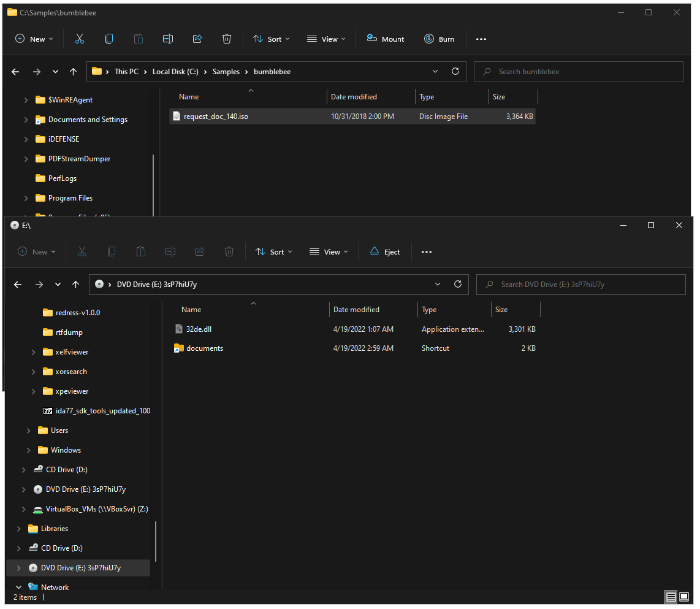Select PerfLogs folder in navigation tree
The image size is (700, 609).
62,178
